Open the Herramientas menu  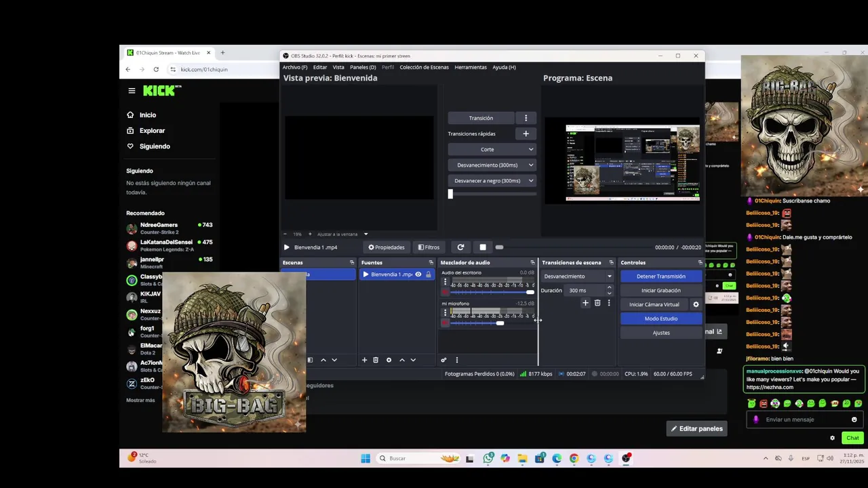(x=471, y=67)
